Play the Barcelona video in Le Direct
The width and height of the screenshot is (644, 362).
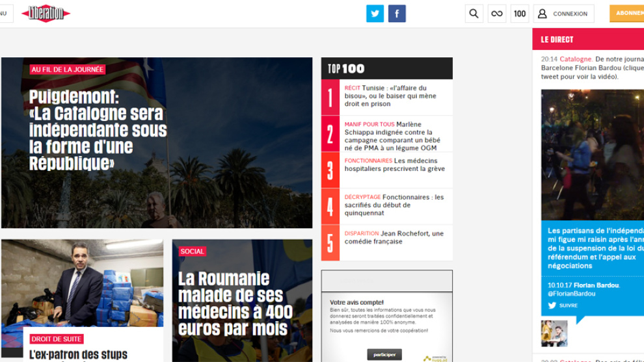click(592, 155)
